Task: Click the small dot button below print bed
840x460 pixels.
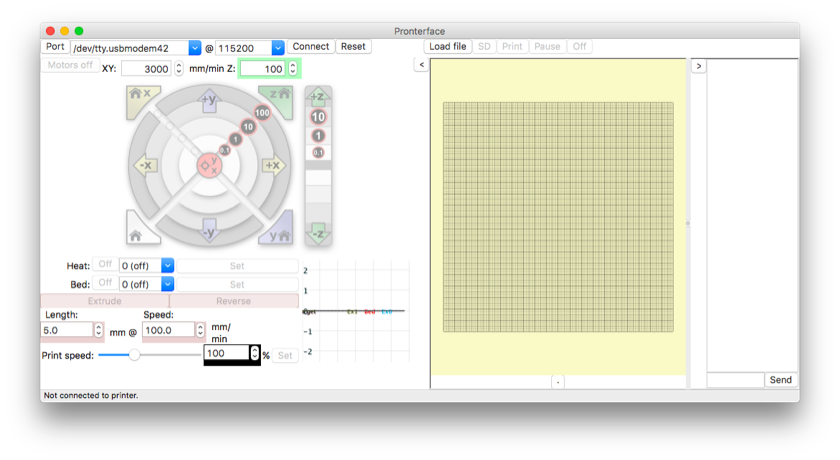Action: (558, 382)
